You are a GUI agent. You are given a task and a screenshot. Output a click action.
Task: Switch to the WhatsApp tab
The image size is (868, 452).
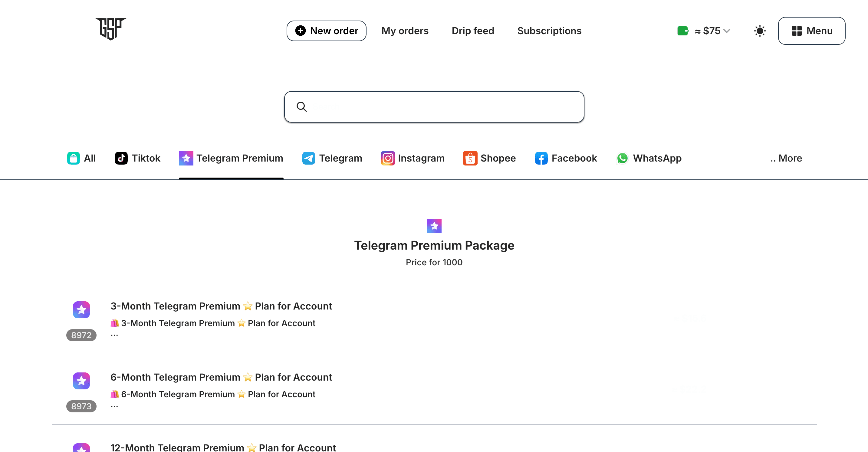tap(649, 158)
